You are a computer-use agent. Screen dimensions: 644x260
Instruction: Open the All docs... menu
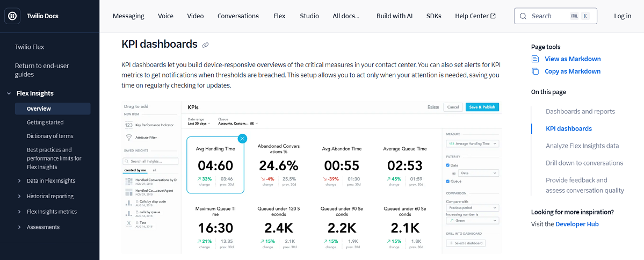pyautogui.click(x=346, y=16)
